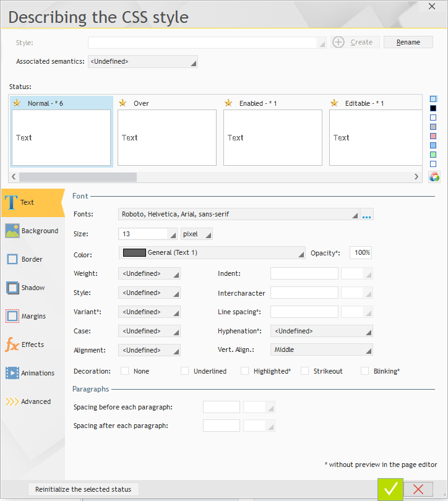
Task: Open the Vert. Align. Middle dropdown
Action: tap(322, 350)
